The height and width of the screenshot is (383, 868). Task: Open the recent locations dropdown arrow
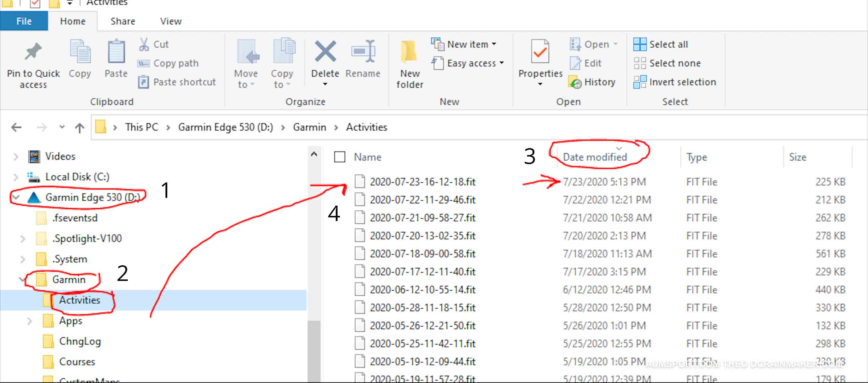point(62,127)
